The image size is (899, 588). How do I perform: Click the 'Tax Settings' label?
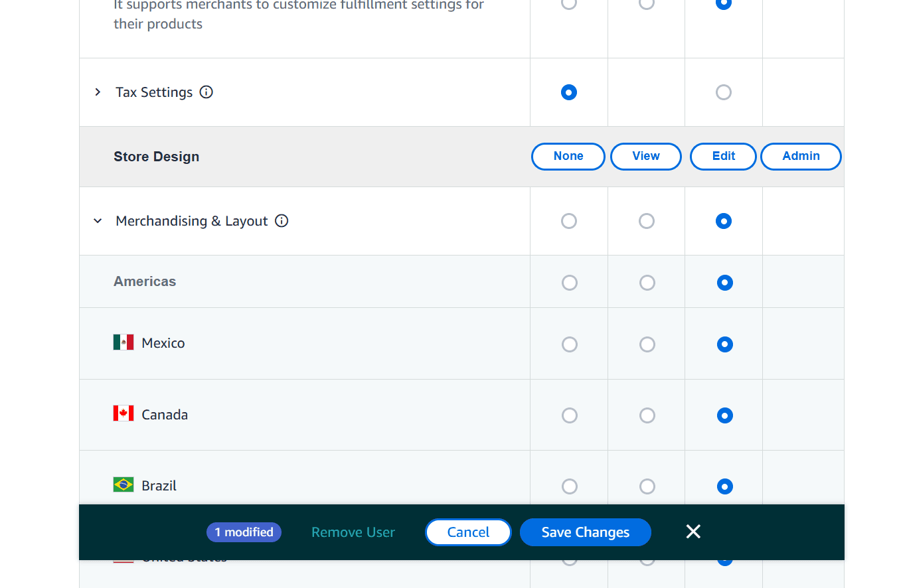[154, 92]
